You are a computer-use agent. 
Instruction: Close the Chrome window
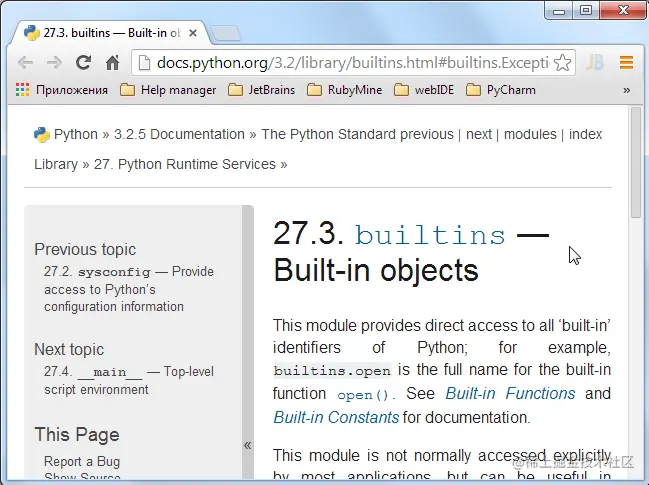(623, 10)
